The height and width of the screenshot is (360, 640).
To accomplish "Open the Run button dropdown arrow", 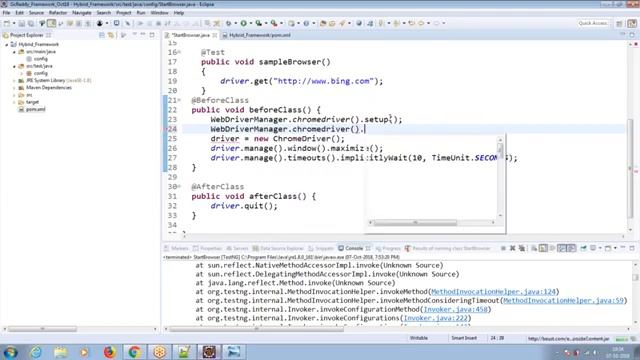I will pos(250,23).
